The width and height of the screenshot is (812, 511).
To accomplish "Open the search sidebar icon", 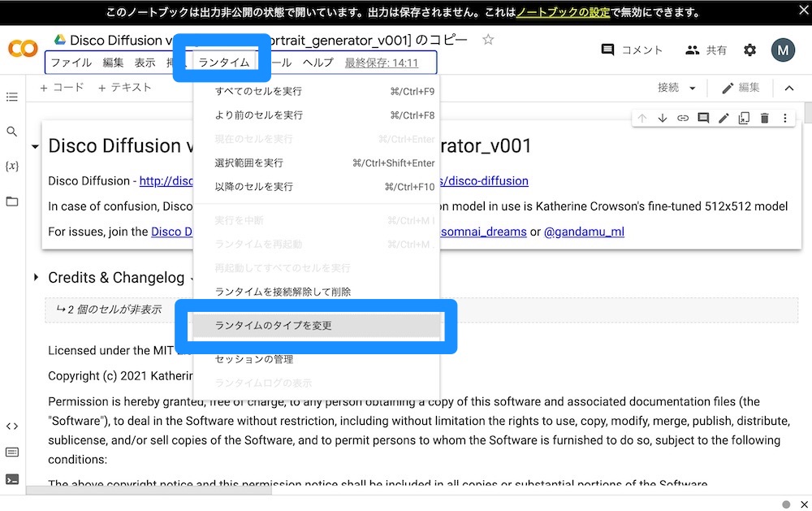I will coord(12,132).
